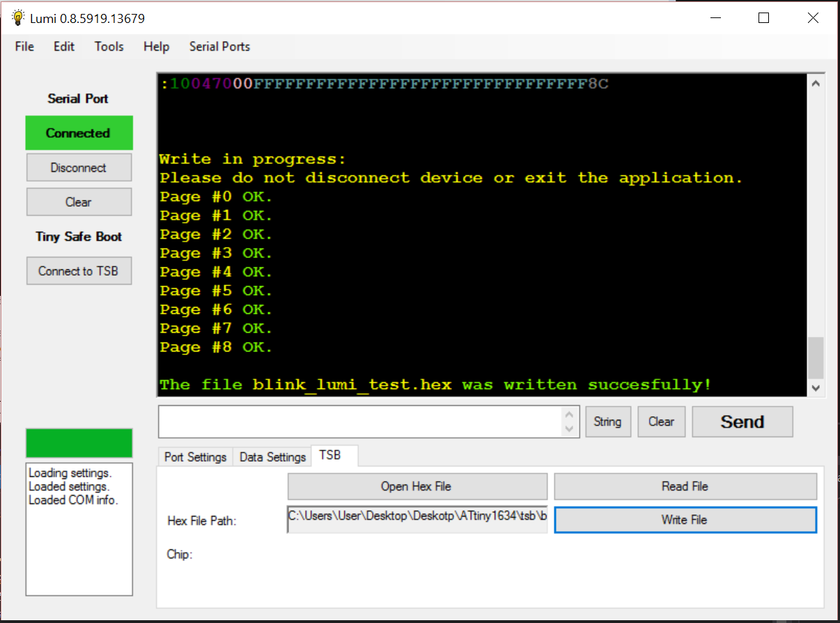Open the Help menu
This screenshot has width=840, height=623.
pos(156,47)
